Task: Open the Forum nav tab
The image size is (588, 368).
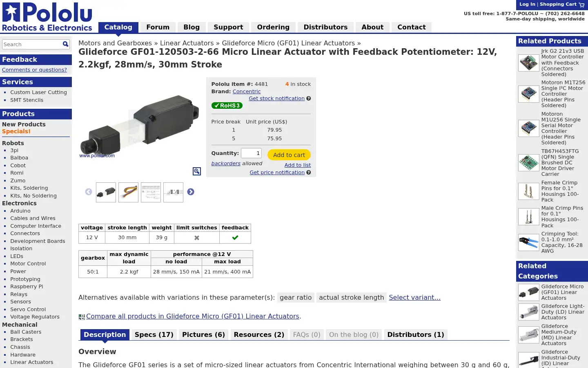Action: click(158, 27)
